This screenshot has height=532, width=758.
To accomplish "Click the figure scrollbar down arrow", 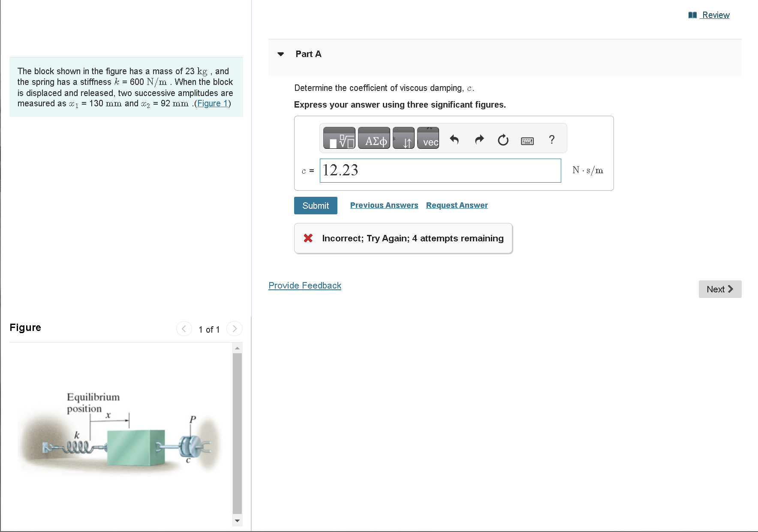I will click(x=237, y=521).
